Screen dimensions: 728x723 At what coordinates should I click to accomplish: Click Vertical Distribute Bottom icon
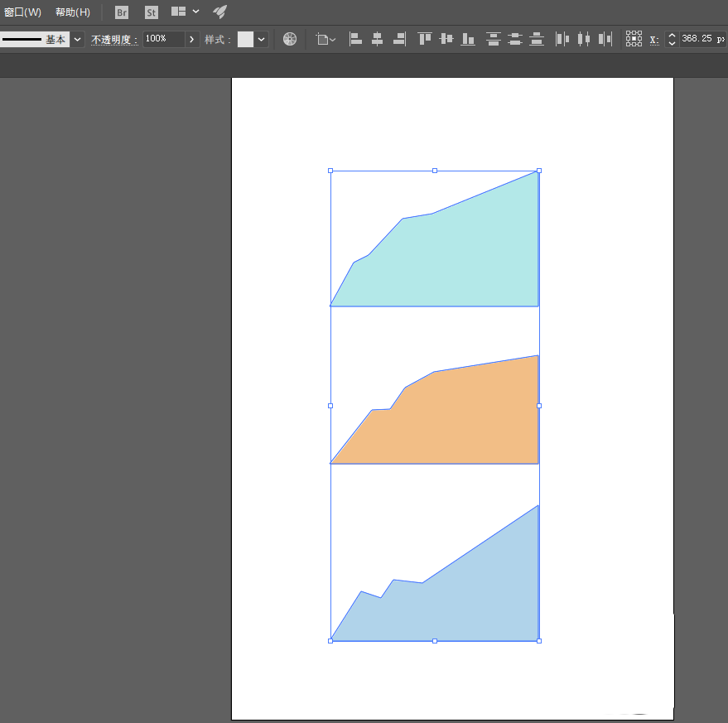point(537,39)
